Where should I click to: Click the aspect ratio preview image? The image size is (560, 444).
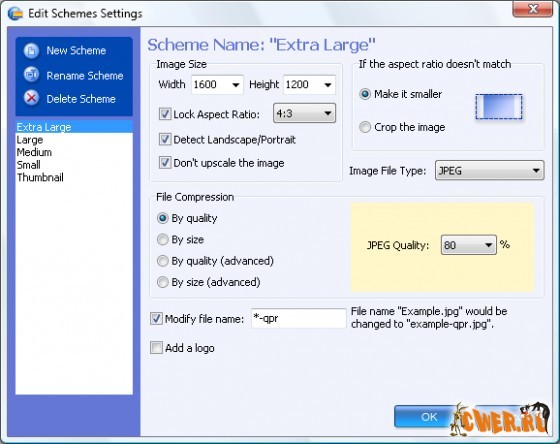[499, 107]
